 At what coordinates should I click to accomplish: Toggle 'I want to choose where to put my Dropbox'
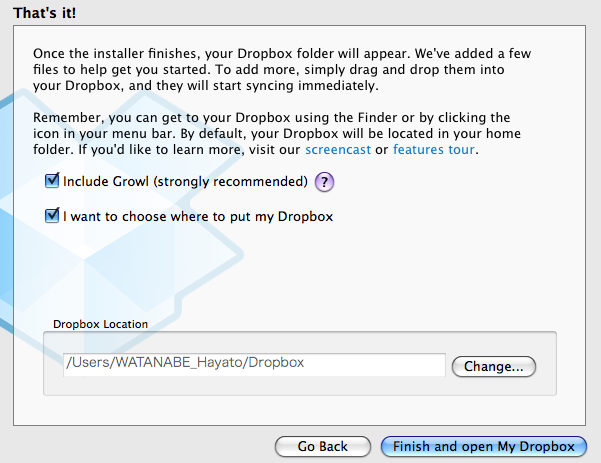pos(52,215)
